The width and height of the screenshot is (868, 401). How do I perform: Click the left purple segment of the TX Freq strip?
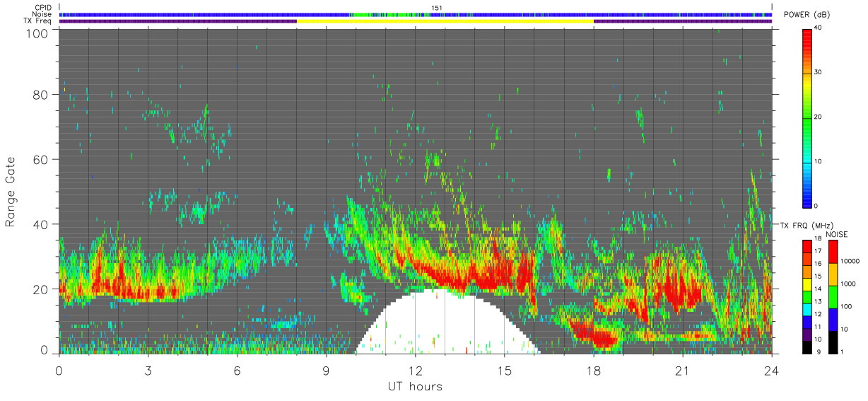click(178, 21)
